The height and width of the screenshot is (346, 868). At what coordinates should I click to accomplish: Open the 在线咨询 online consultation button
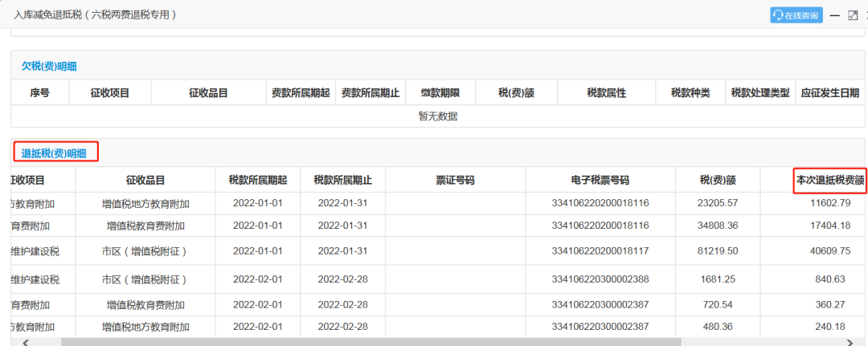pos(796,15)
